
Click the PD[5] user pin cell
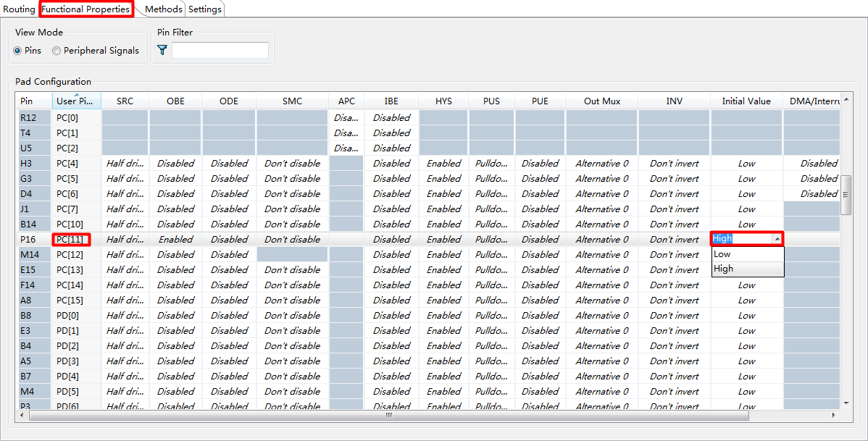click(x=77, y=392)
